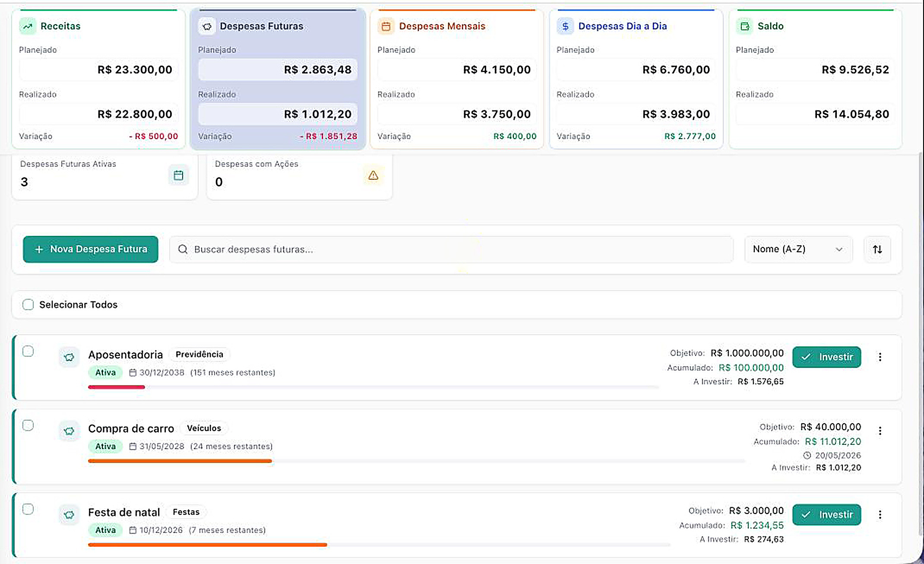The image size is (924, 564).
Task: Select the Compra de carro row checkbox
Action: pos(28,426)
